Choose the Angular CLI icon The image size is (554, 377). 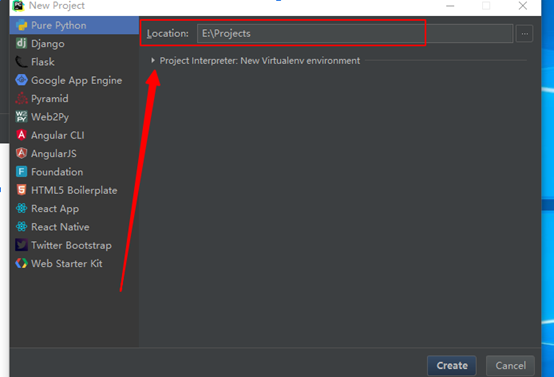point(22,135)
